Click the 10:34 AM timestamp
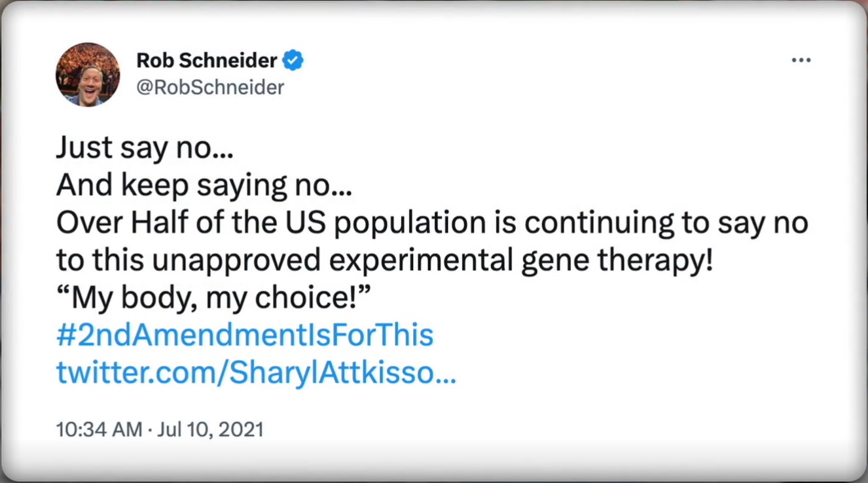 pyautogui.click(x=99, y=429)
